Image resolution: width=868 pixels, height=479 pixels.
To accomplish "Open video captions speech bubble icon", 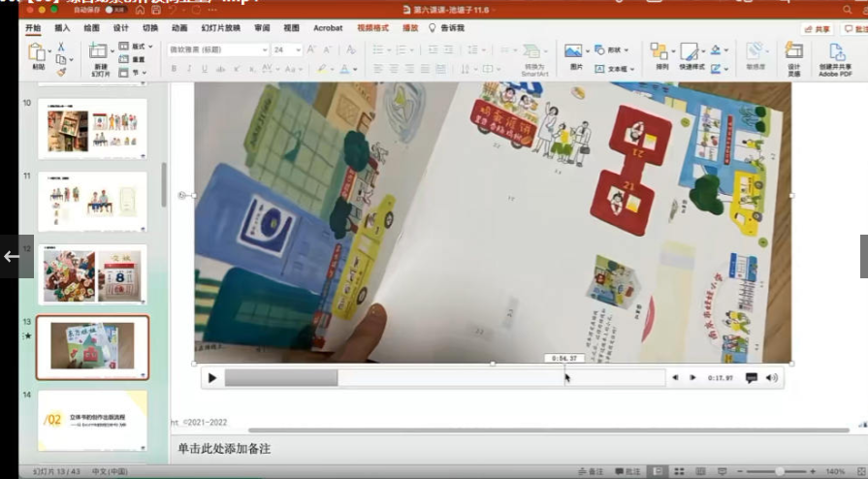I will point(751,378).
